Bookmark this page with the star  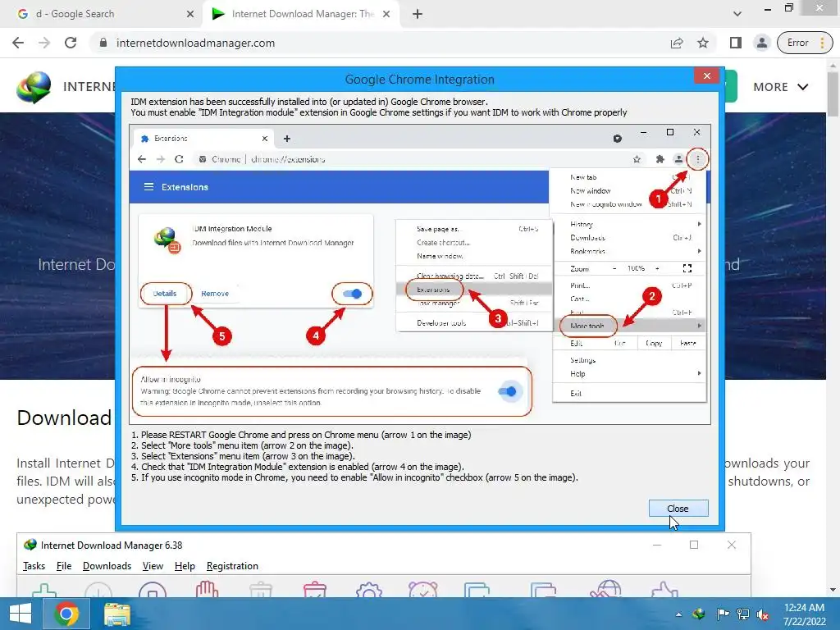pos(703,43)
